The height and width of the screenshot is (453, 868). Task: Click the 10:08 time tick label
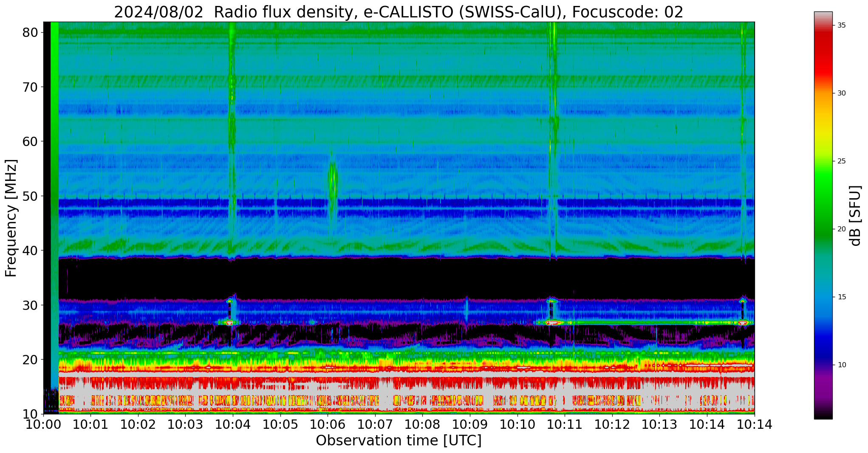pyautogui.click(x=423, y=424)
